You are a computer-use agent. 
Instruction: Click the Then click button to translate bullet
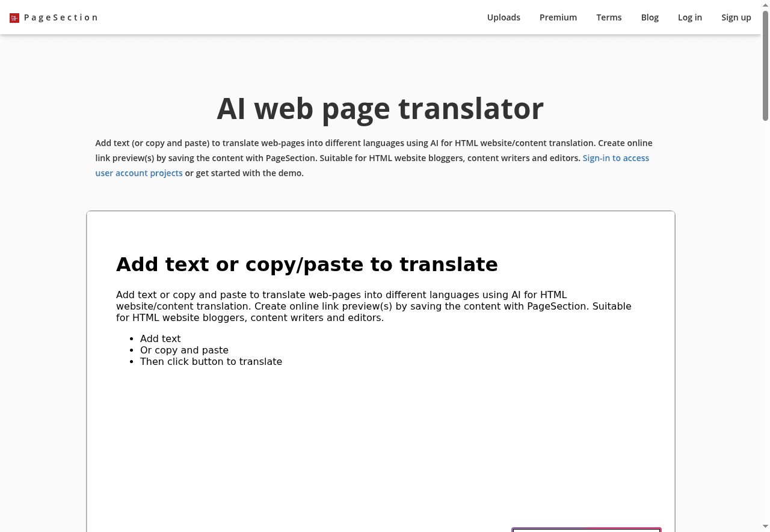[211, 361]
